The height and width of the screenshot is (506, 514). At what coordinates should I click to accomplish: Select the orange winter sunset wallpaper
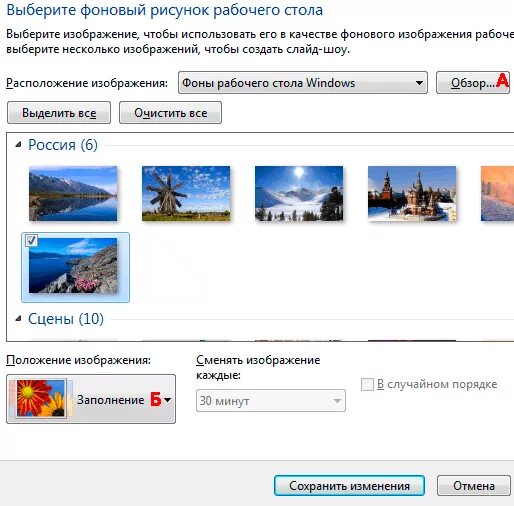pyautogui.click(x=497, y=194)
